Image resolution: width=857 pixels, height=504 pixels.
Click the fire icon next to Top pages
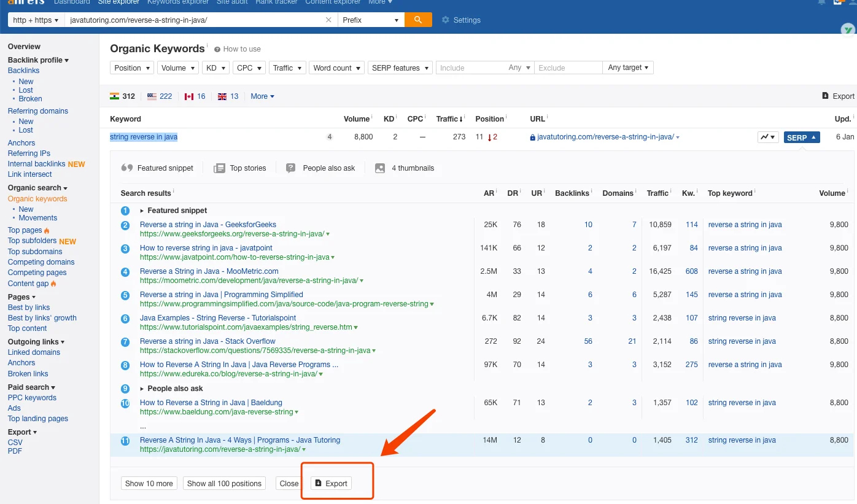click(x=47, y=230)
